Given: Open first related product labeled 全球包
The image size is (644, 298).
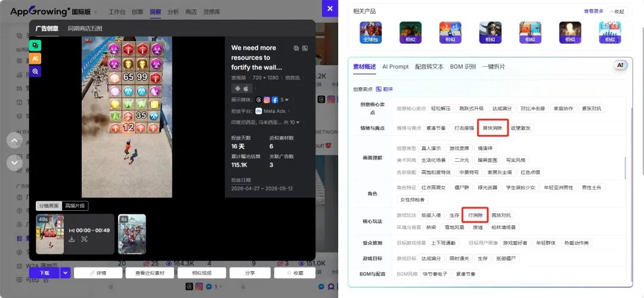Looking at the screenshot, I should point(370,32).
